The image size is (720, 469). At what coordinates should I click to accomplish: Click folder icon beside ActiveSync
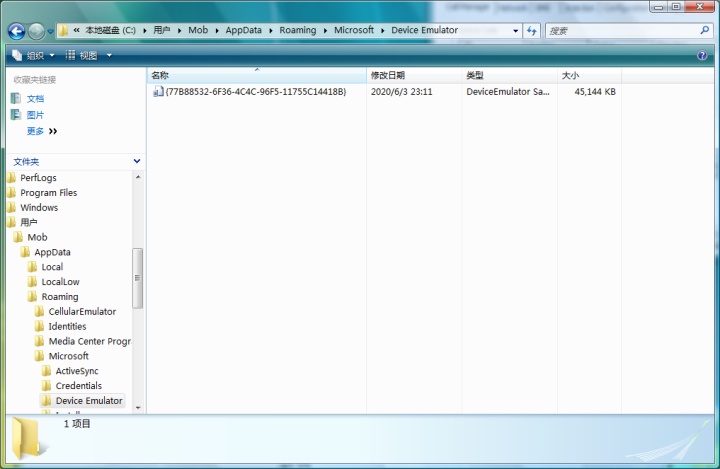[x=46, y=371]
